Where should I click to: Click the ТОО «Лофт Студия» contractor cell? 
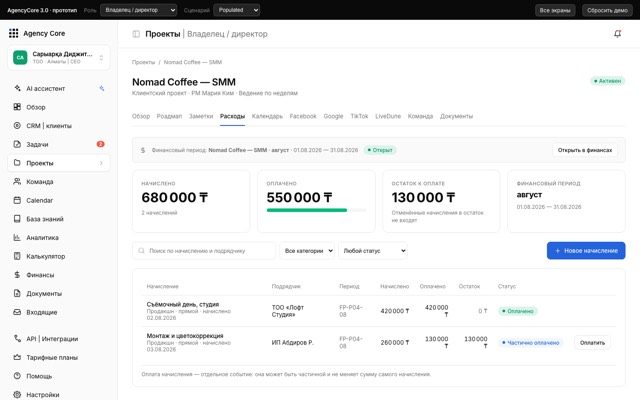click(x=288, y=311)
